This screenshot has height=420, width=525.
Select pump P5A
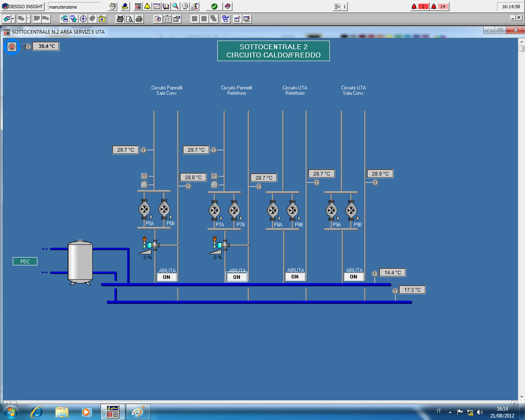pyautogui.click(x=144, y=209)
